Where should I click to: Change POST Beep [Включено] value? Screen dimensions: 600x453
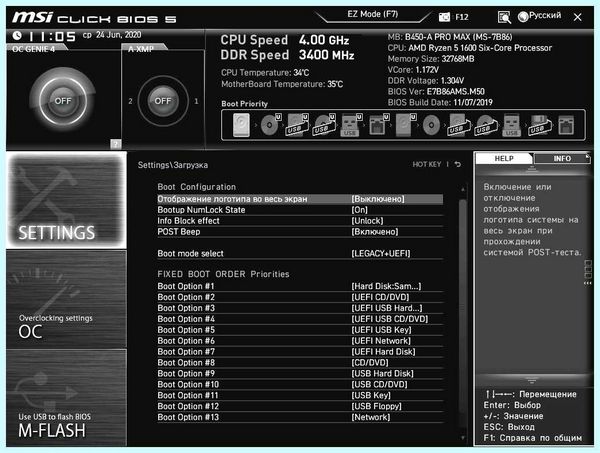point(375,232)
